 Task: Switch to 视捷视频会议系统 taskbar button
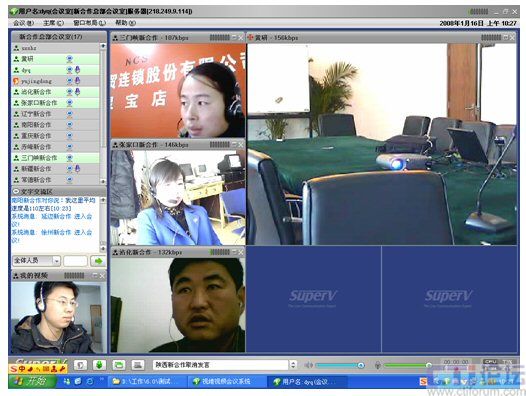(x=226, y=382)
